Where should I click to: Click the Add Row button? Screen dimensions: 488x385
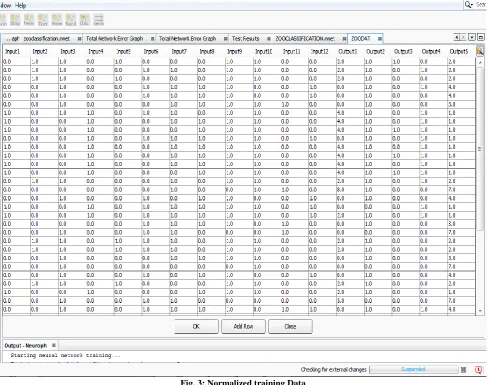coord(243,326)
